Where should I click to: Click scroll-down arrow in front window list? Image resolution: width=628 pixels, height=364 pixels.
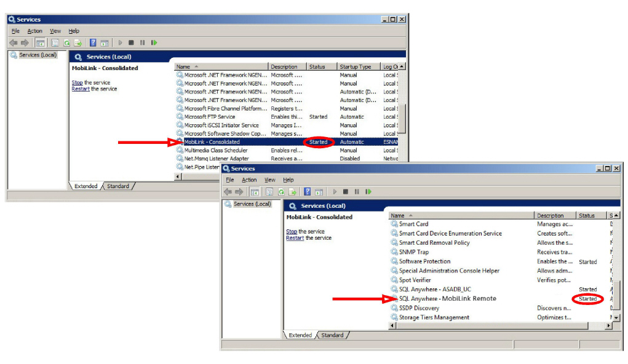coord(616,317)
